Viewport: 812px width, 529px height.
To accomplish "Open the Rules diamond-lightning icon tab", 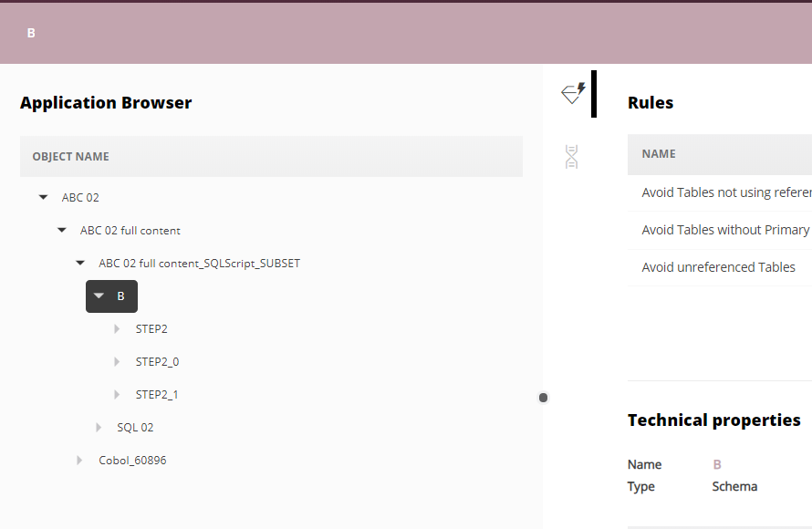I will (573, 93).
